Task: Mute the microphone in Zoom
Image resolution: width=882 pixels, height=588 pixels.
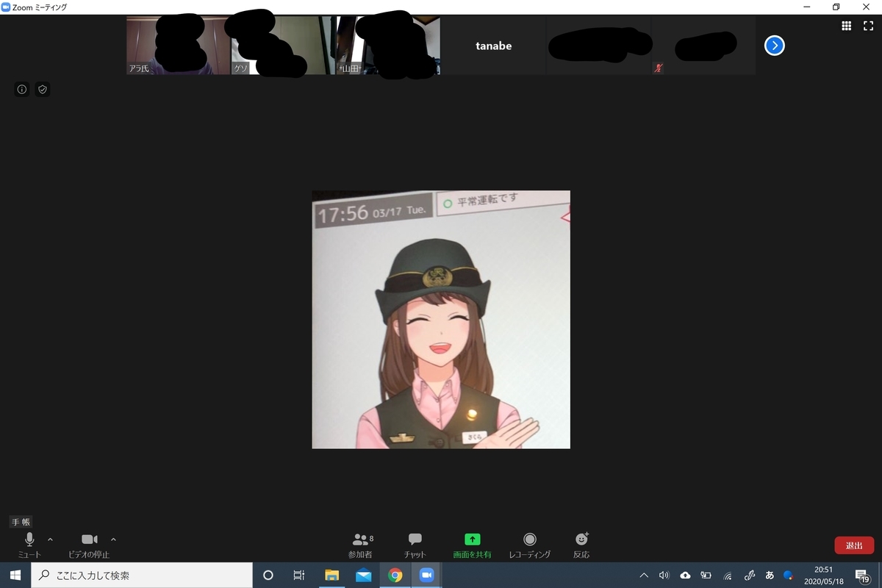Action: click(x=29, y=545)
